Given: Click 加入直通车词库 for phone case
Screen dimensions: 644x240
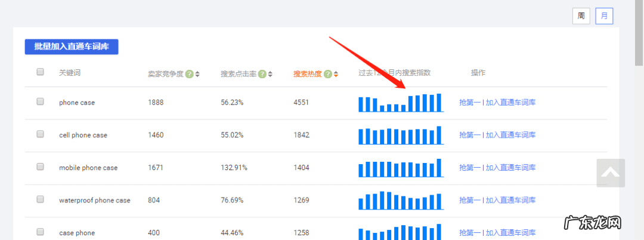Looking at the screenshot, I should tap(510, 103).
